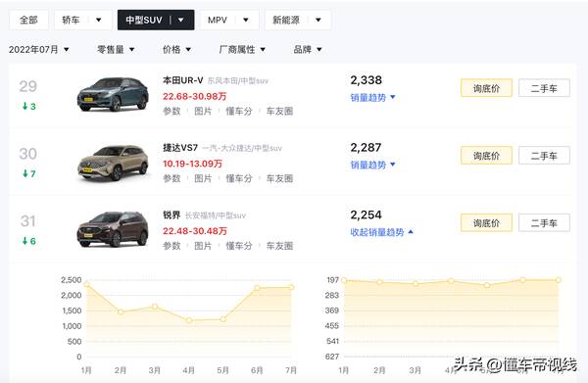This screenshot has height=383, width=588.
Task: Open 懂车分 for 捷达VS7
Action: [239, 178]
